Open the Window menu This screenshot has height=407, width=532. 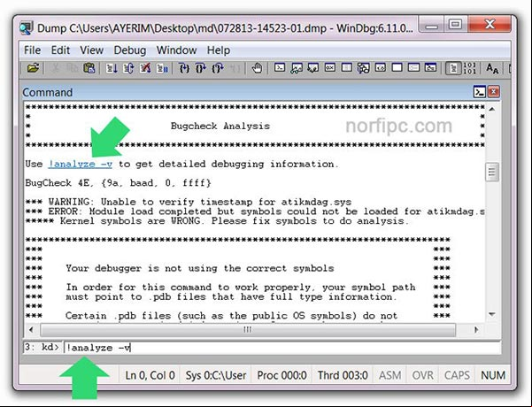[176, 50]
